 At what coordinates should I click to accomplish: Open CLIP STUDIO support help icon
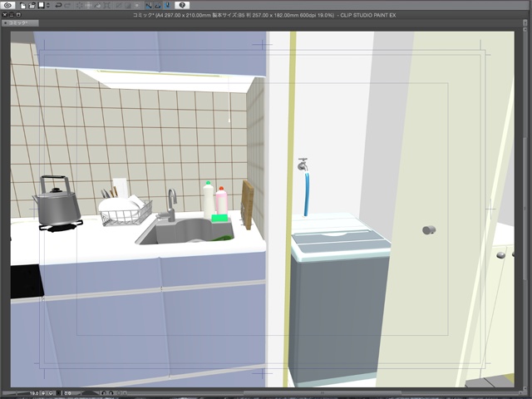(182, 5)
